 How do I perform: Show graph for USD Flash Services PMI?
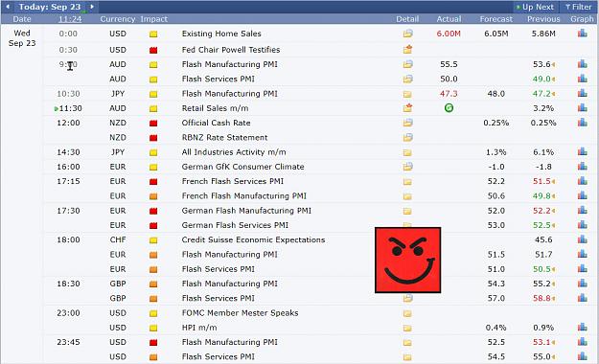point(582,356)
